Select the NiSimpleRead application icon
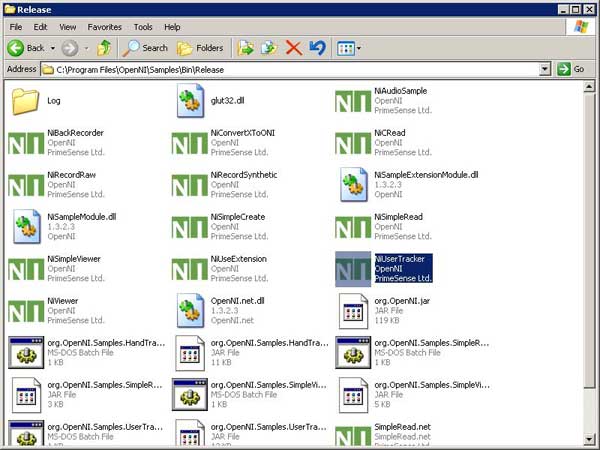Image resolution: width=600 pixels, height=450 pixels. click(353, 227)
